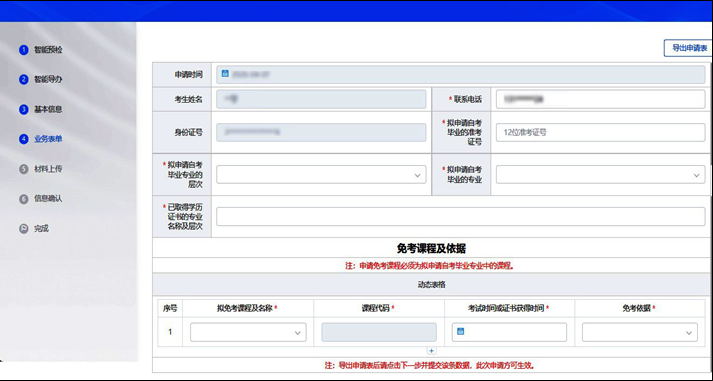The image size is (713, 381).
Task: Click the 免考课程及依据 heading
Action: pyautogui.click(x=431, y=248)
